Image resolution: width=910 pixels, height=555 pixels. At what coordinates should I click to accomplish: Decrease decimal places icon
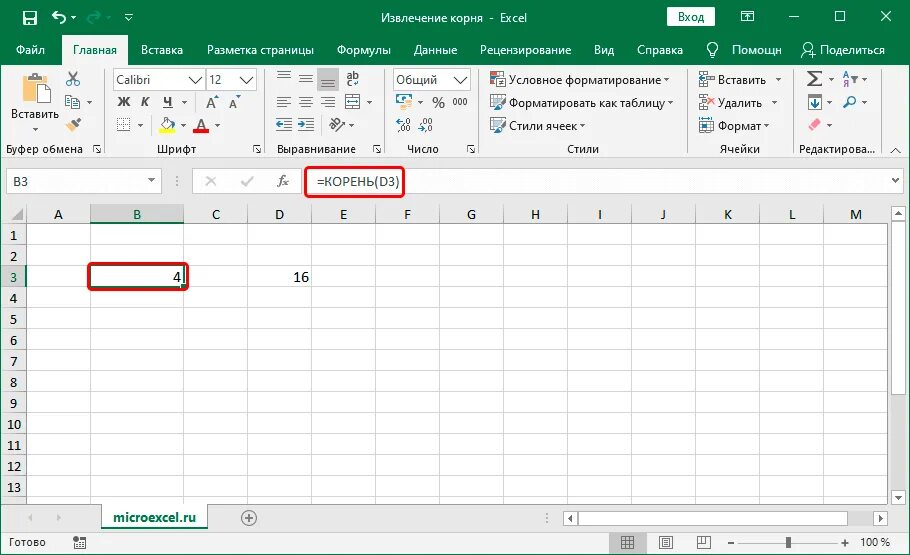(425, 124)
